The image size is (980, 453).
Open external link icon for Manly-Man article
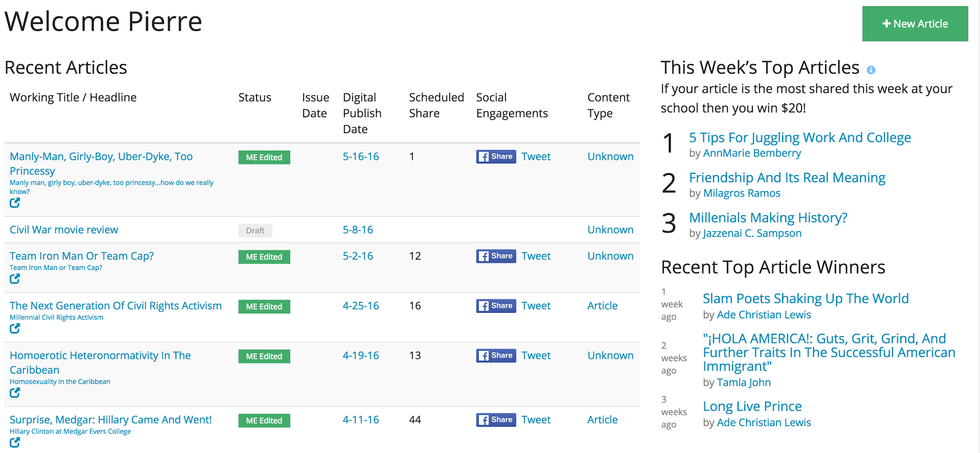tap(15, 203)
